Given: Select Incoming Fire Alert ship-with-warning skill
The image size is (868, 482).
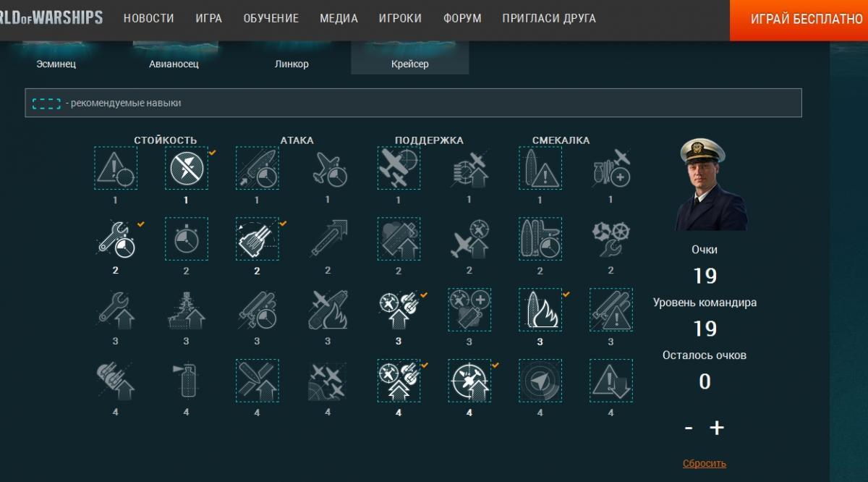Looking at the screenshot, I should [x=541, y=169].
